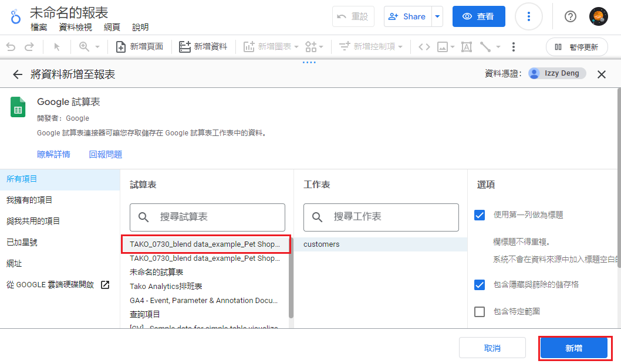The height and width of the screenshot is (364, 621).
Task: Open the 新增控制項 add control dropdown
Action: pos(371,47)
